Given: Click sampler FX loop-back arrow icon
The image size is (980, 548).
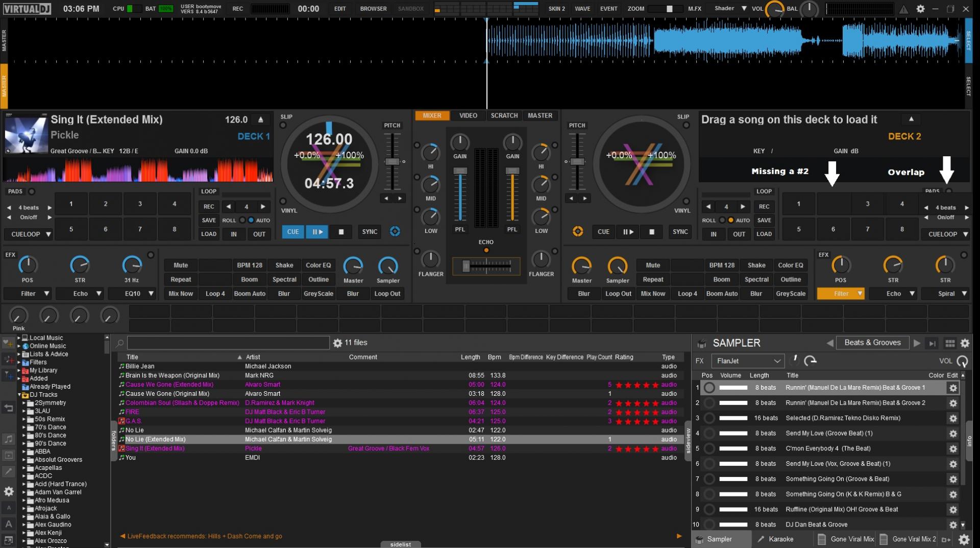Looking at the screenshot, I should click(x=810, y=361).
